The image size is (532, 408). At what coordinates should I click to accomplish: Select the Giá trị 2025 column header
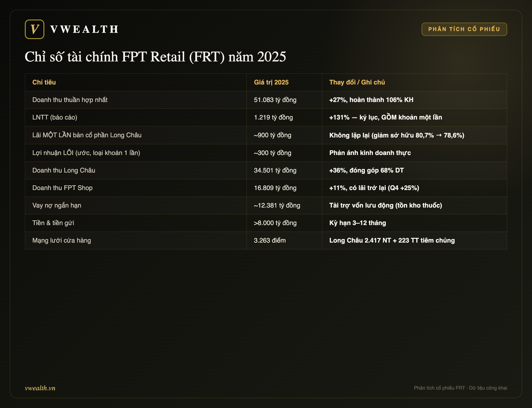(271, 82)
